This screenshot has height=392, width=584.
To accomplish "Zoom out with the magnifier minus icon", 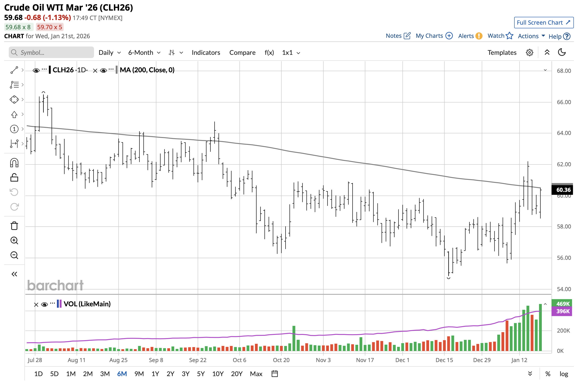I will [14, 255].
